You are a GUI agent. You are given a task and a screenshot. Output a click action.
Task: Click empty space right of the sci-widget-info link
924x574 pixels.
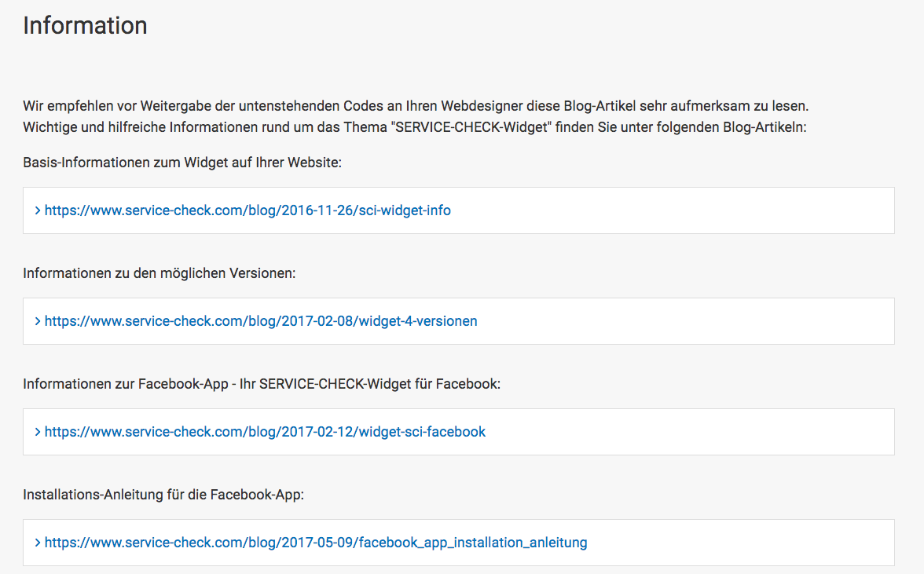click(x=668, y=210)
